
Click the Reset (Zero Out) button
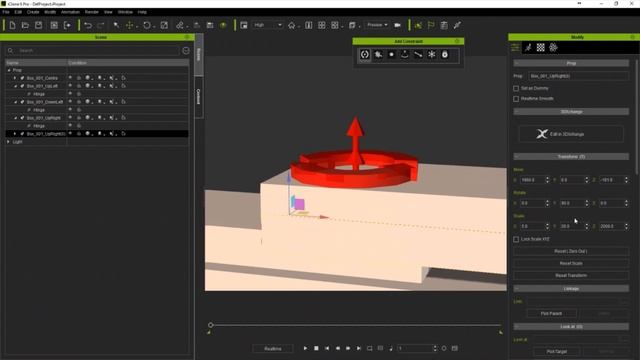[571, 251]
